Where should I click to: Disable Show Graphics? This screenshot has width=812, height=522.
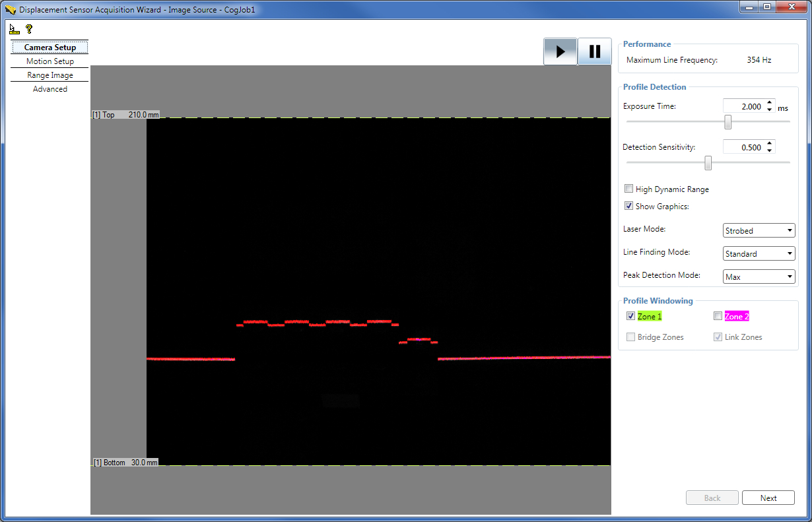[x=628, y=205]
